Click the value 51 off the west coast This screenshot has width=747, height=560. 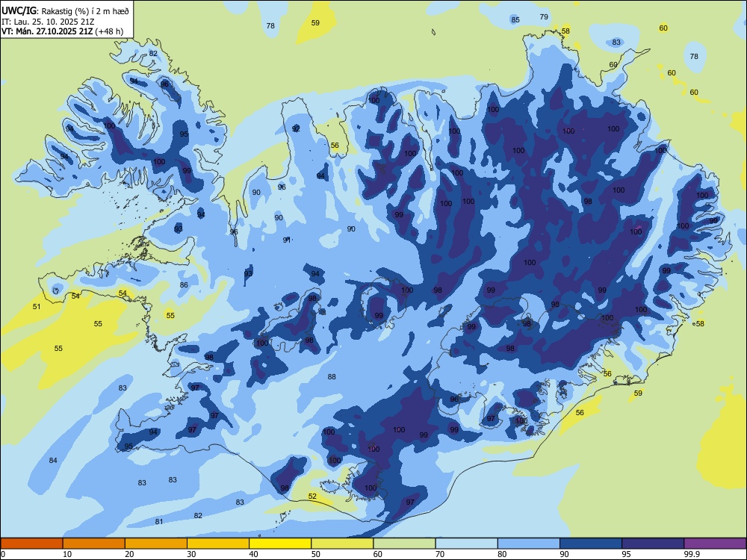coord(37,307)
